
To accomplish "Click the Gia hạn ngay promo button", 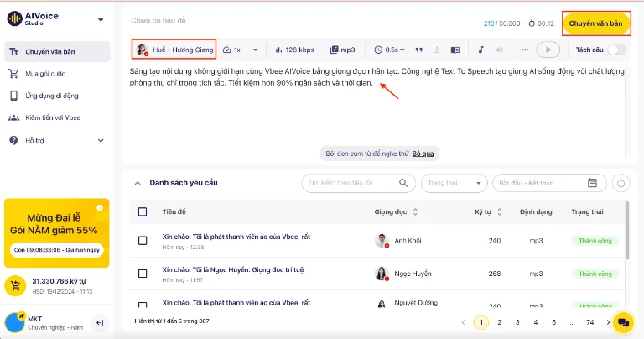I will 57,250.
